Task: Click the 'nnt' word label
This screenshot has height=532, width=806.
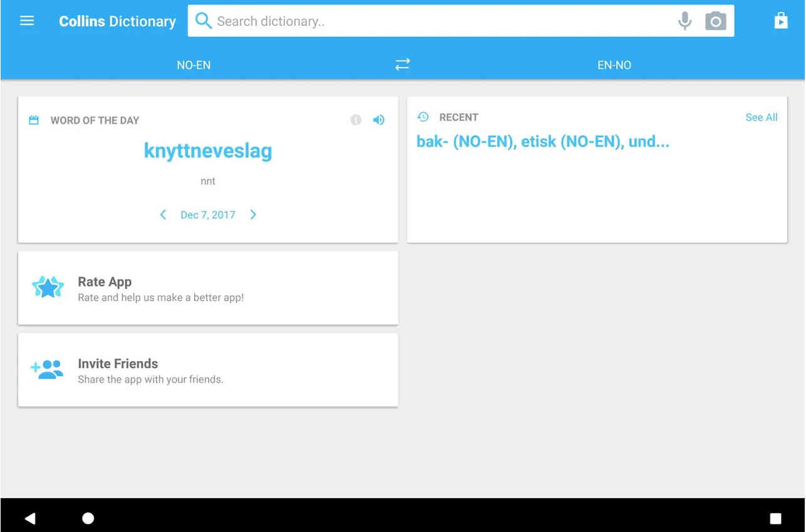Action: coord(208,181)
